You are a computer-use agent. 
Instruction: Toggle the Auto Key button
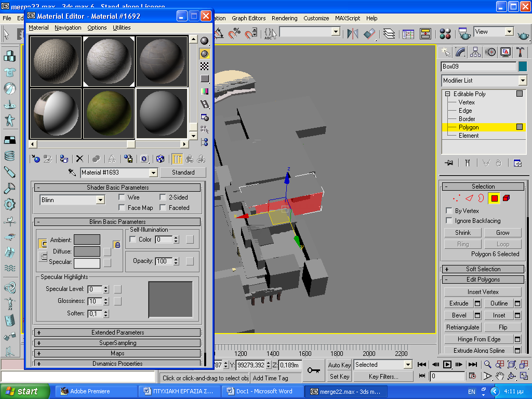coord(339,365)
